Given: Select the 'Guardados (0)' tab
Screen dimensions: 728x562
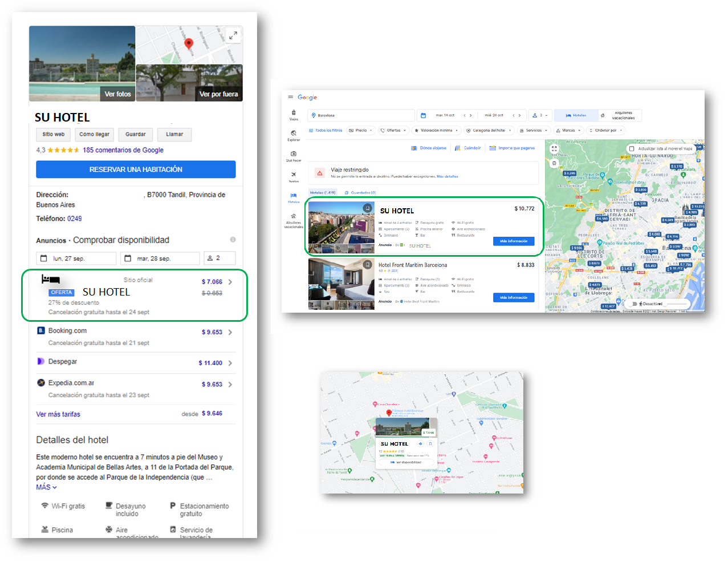Looking at the screenshot, I should (x=361, y=193).
